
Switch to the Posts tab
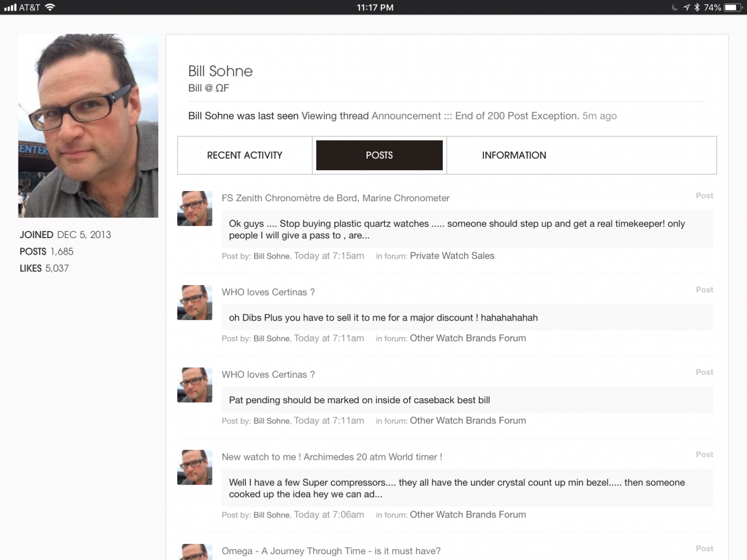[x=379, y=155]
